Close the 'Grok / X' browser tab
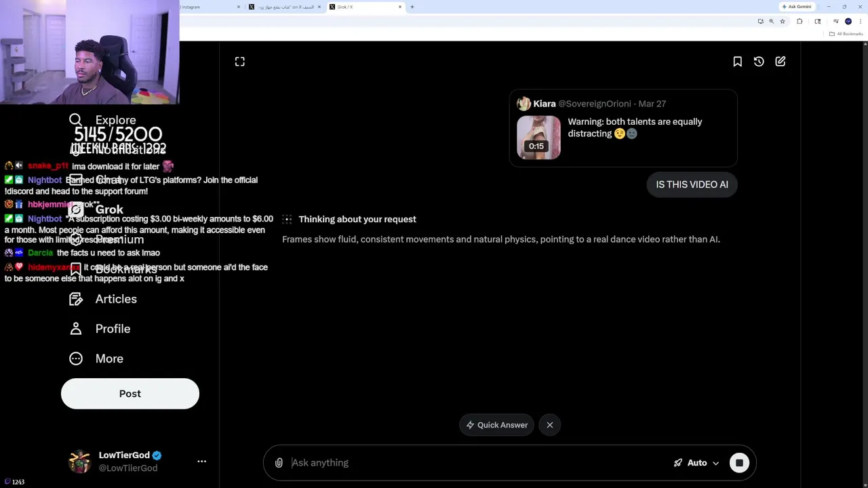Screen dimensions: 868x488 coord(400,7)
